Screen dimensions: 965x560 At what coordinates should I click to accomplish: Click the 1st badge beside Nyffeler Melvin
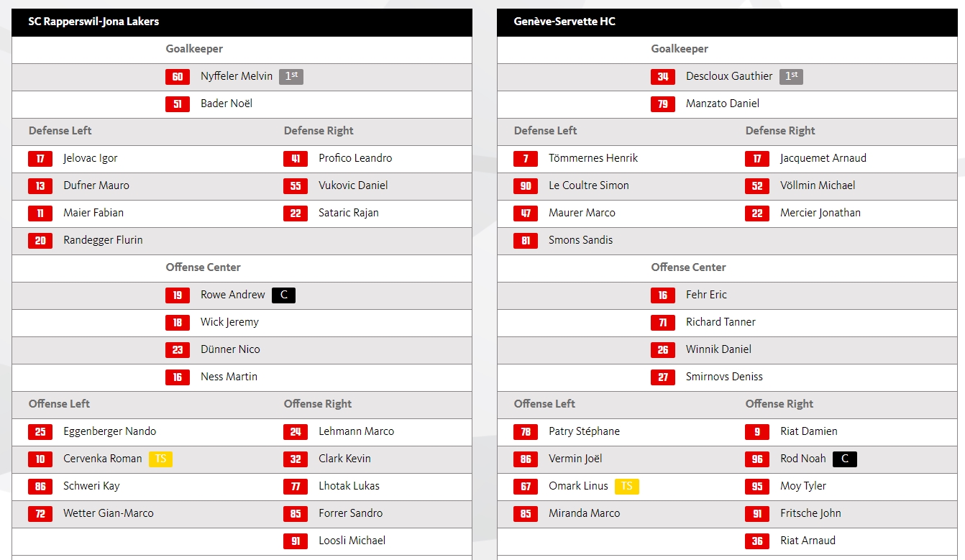[x=291, y=77]
